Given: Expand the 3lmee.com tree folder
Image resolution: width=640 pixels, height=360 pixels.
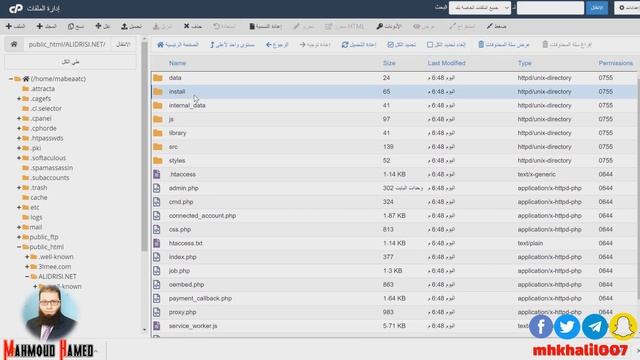Looking at the screenshot, I should (27, 267).
